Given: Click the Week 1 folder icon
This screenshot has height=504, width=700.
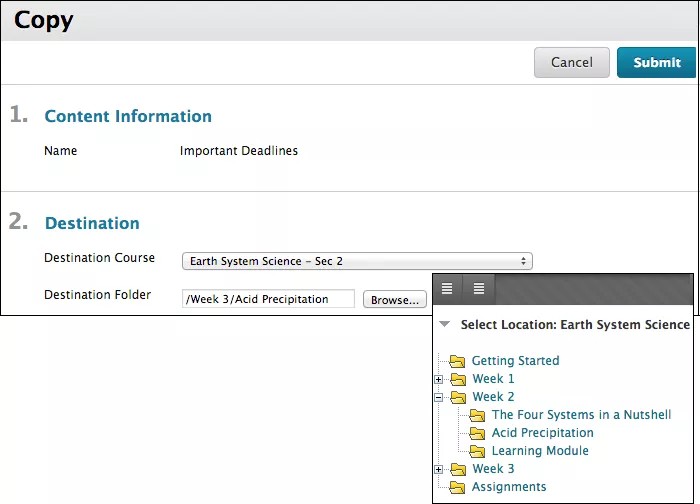Looking at the screenshot, I should tap(458, 380).
